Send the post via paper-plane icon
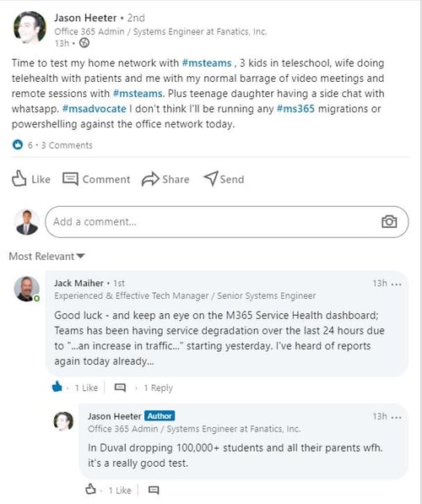The width and height of the screenshot is (422, 504). pyautogui.click(x=211, y=178)
